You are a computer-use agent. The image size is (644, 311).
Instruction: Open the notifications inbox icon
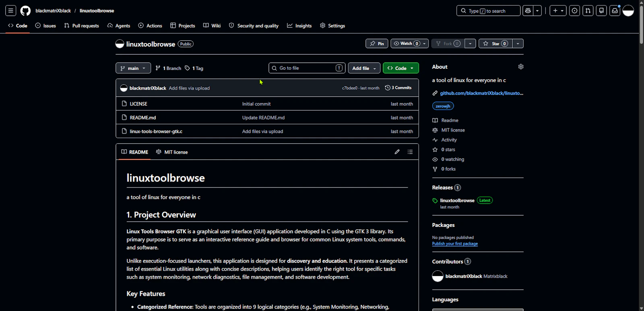(615, 11)
